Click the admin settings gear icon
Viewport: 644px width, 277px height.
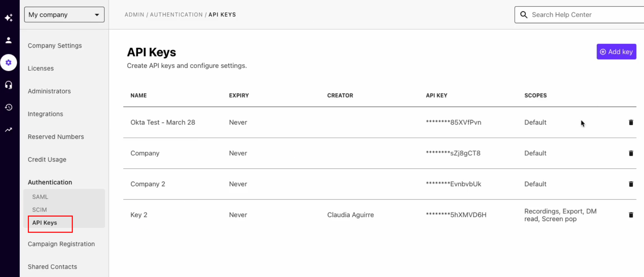(9, 62)
